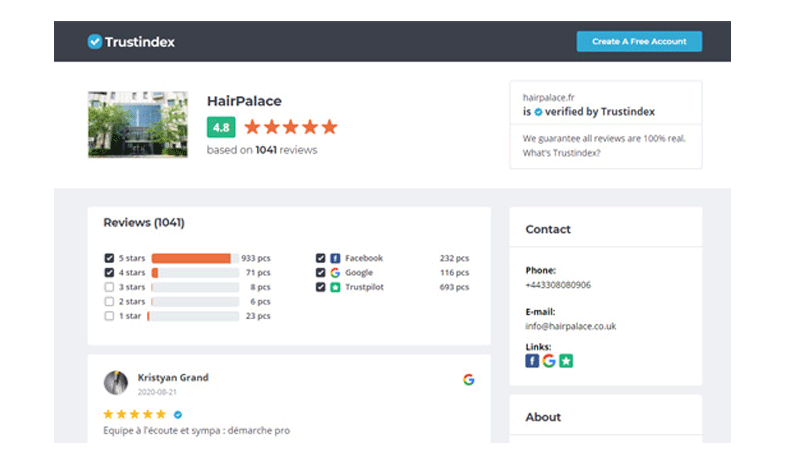Image resolution: width=785 pixels, height=474 pixels.
Task: Click the Google icon under Links
Action: point(549,360)
